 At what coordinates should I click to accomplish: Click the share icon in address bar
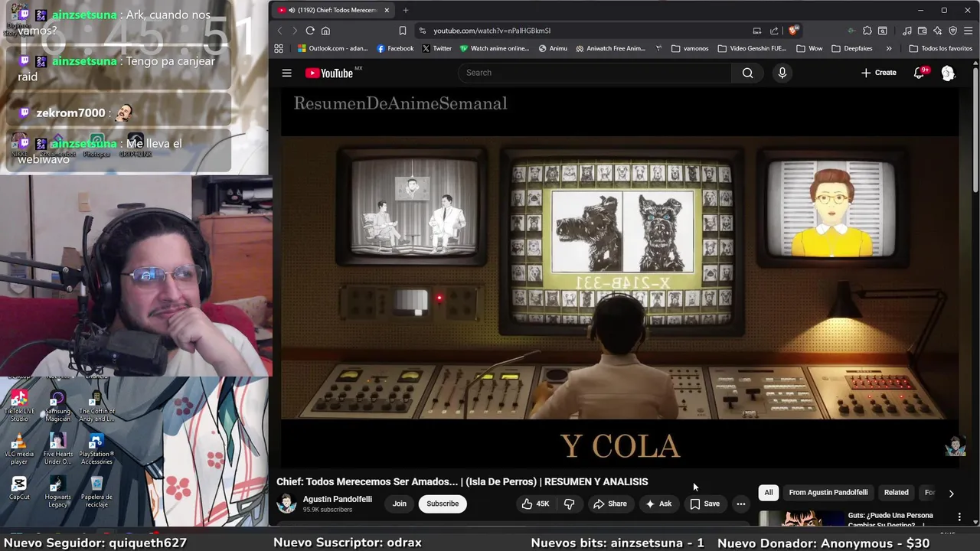774,31
